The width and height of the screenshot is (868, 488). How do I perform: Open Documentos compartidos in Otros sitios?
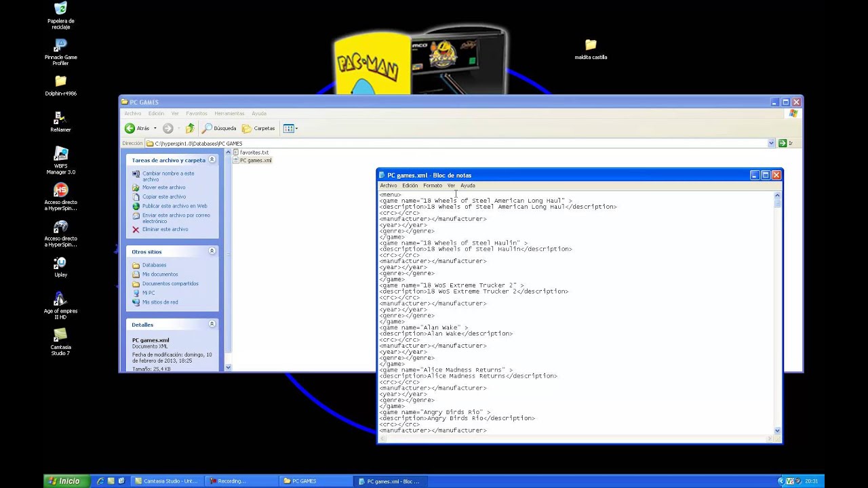[x=170, y=283]
